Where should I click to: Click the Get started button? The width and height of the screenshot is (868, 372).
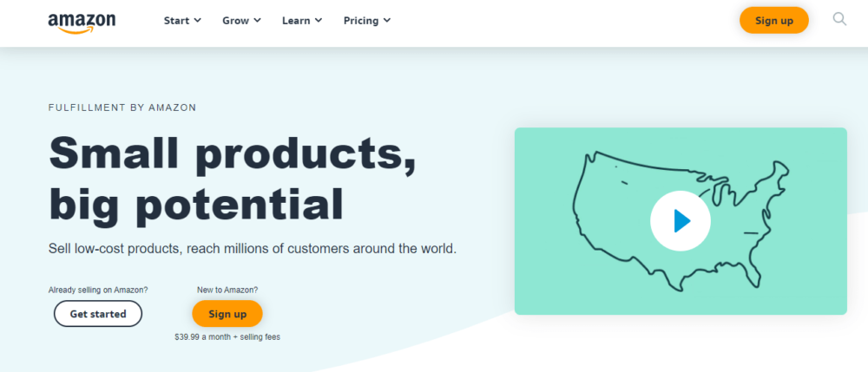click(x=98, y=314)
